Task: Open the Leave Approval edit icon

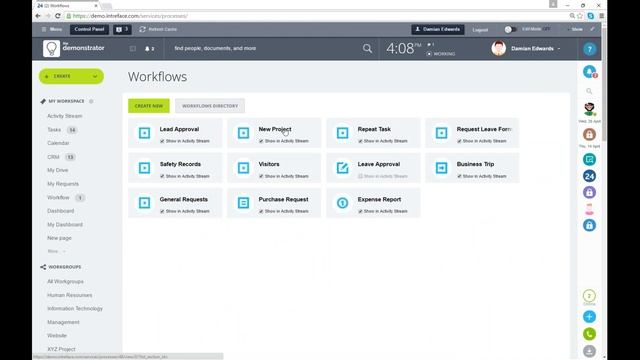Action: pyautogui.click(x=342, y=168)
